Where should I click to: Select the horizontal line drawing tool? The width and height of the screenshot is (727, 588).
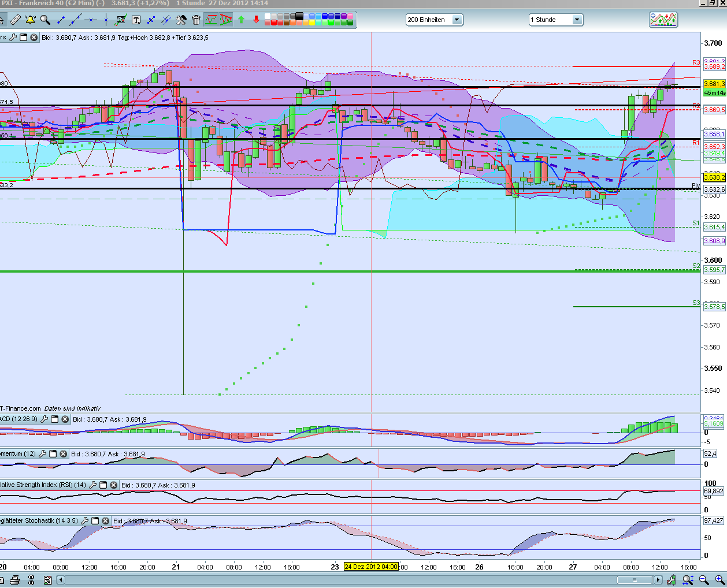pyautogui.click(x=91, y=20)
